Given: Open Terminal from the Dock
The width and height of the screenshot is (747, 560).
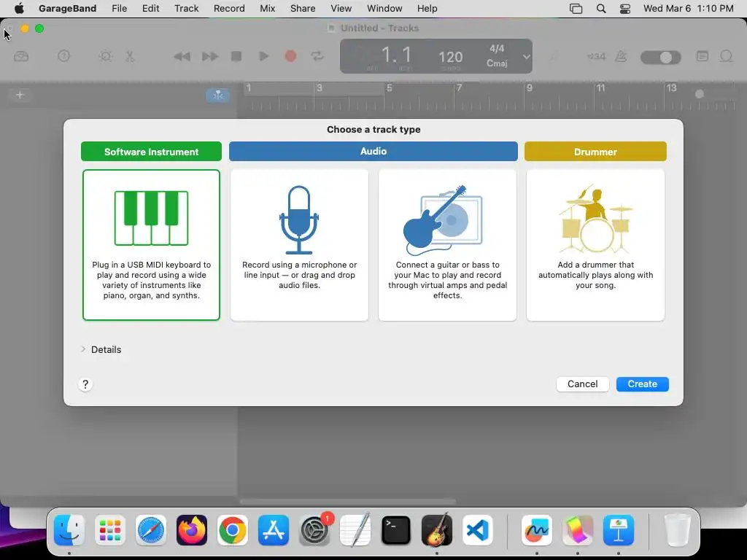Looking at the screenshot, I should pyautogui.click(x=396, y=530).
